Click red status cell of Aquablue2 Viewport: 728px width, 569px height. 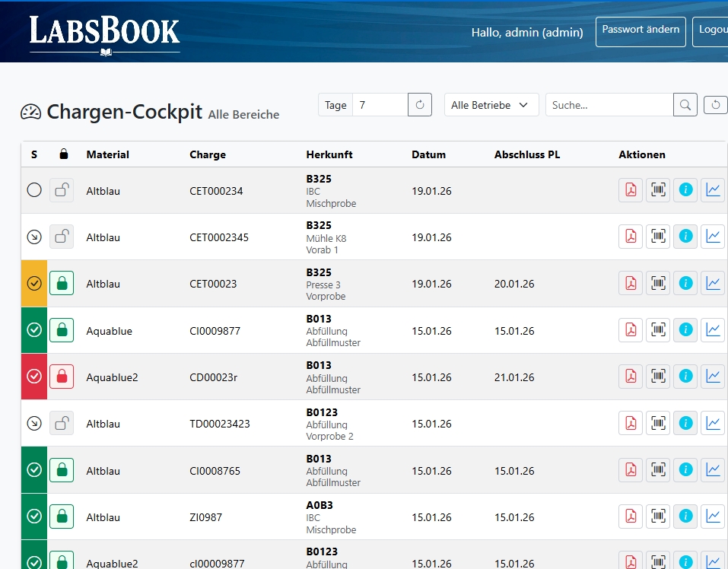34,377
